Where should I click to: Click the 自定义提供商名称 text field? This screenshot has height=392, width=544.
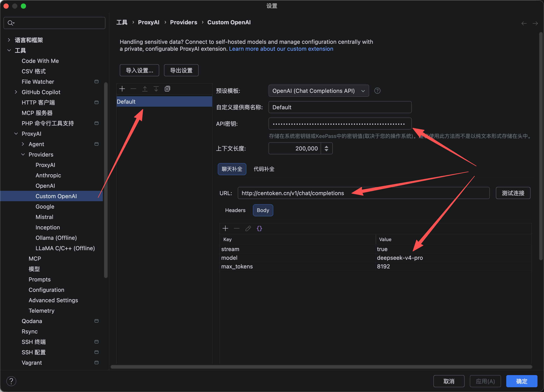coord(340,107)
